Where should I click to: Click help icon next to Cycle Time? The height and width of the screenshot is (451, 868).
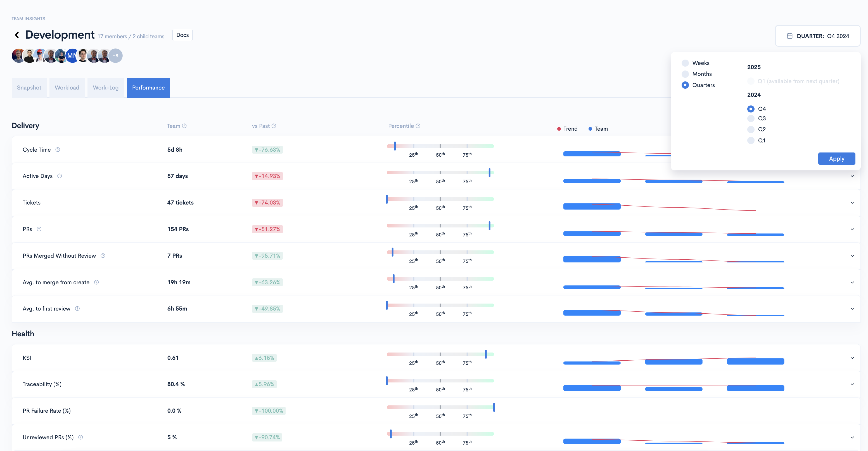pyautogui.click(x=58, y=150)
